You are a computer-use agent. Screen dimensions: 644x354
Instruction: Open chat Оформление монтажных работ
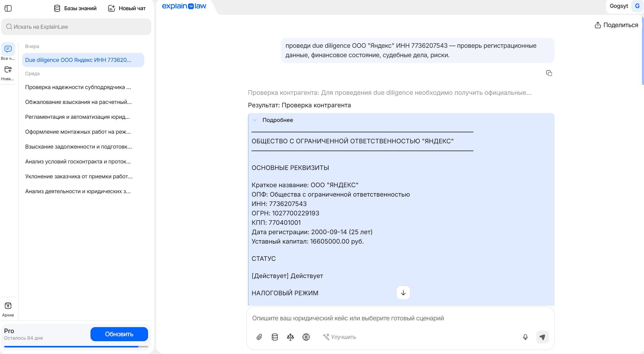83,132
